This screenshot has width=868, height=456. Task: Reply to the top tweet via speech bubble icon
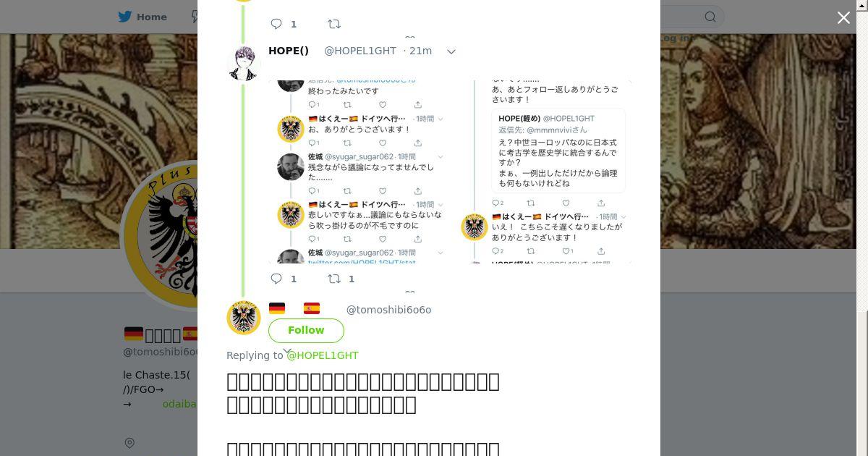pyautogui.click(x=276, y=24)
